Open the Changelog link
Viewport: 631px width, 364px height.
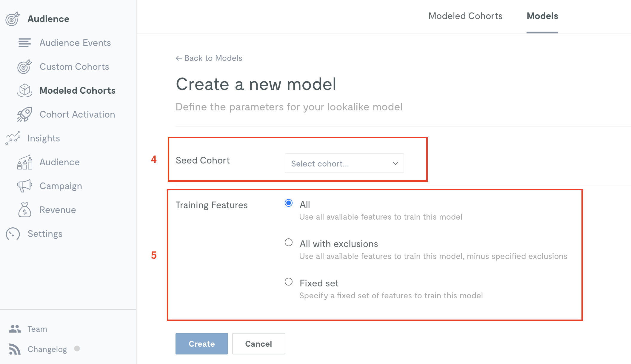click(47, 349)
